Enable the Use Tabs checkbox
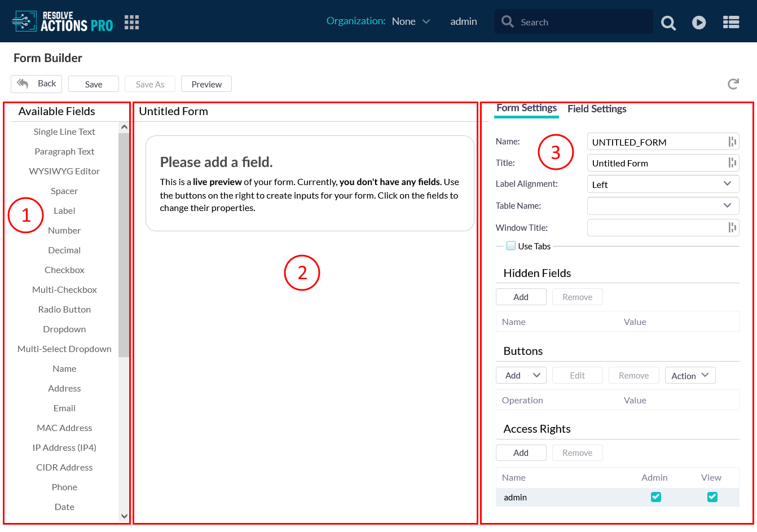Viewport: 757px width, 532px height. (x=511, y=246)
